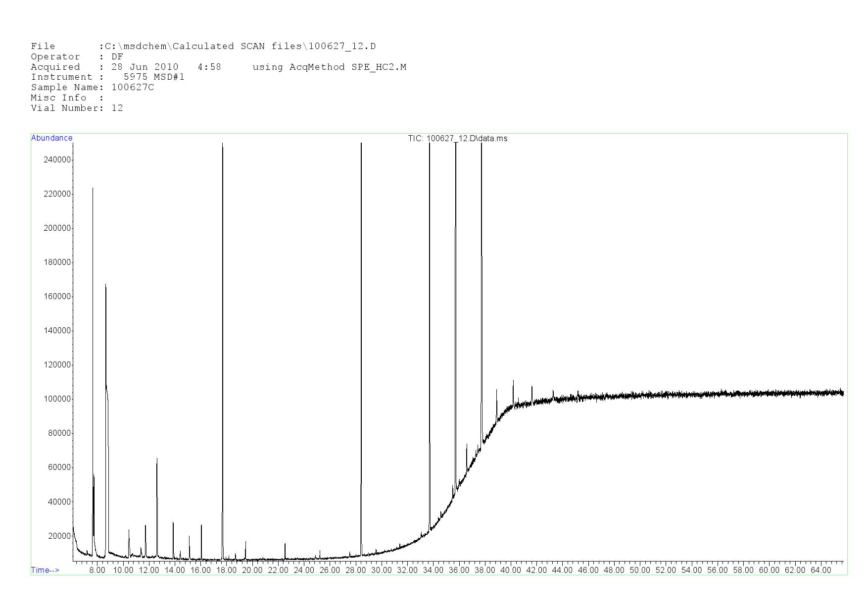Screen dimensions: 868x614
Task: Click the Abundance axis label
Action: coord(51,138)
